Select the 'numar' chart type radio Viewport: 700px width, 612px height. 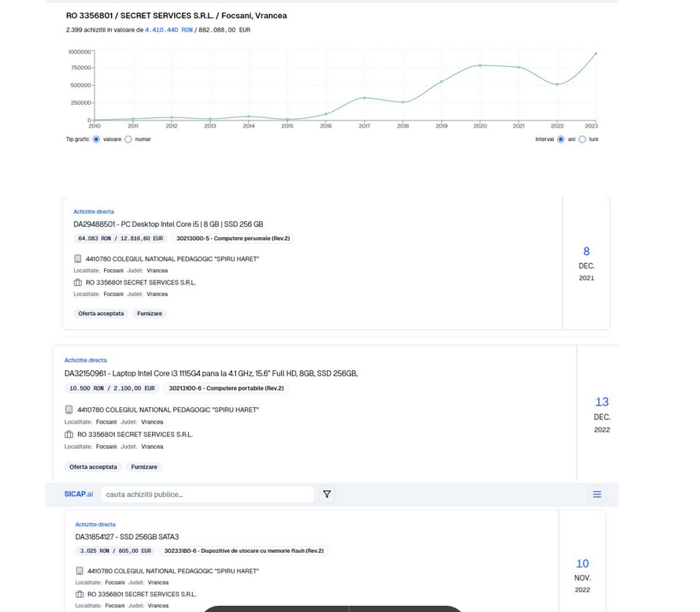(x=128, y=139)
